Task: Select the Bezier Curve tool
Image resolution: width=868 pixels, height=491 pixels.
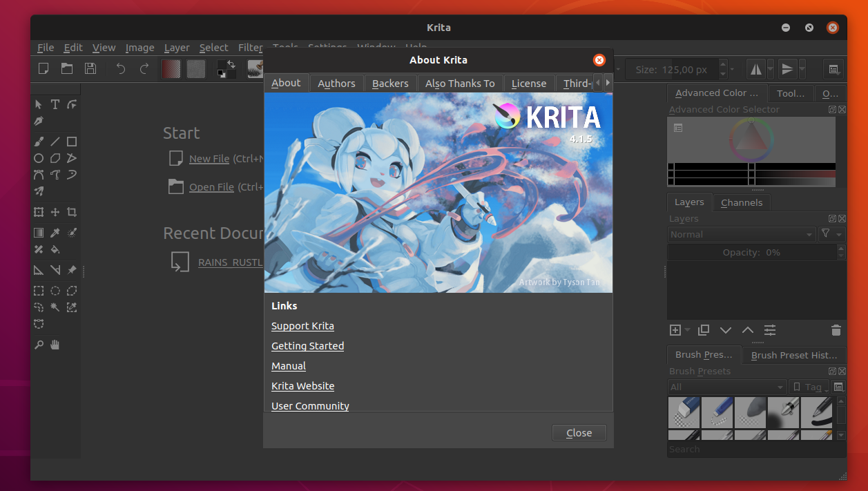Action: tap(39, 175)
